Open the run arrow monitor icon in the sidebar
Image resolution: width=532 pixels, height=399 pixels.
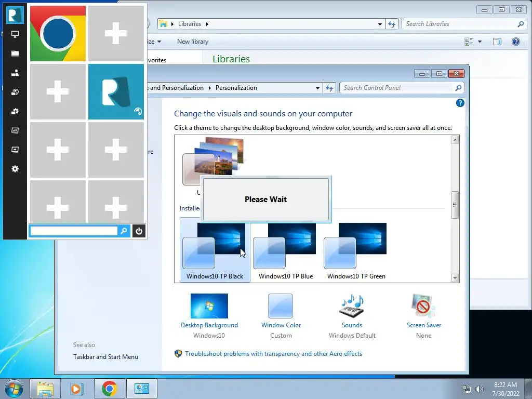point(15,149)
